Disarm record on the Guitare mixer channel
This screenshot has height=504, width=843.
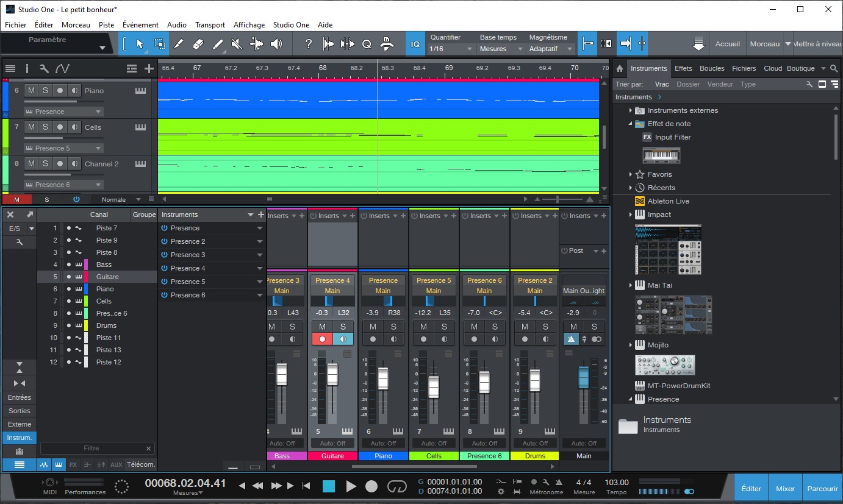[322, 339]
